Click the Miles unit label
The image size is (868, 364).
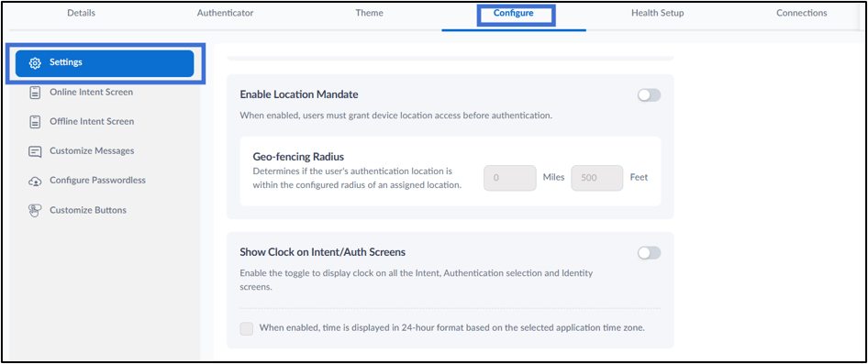(553, 178)
